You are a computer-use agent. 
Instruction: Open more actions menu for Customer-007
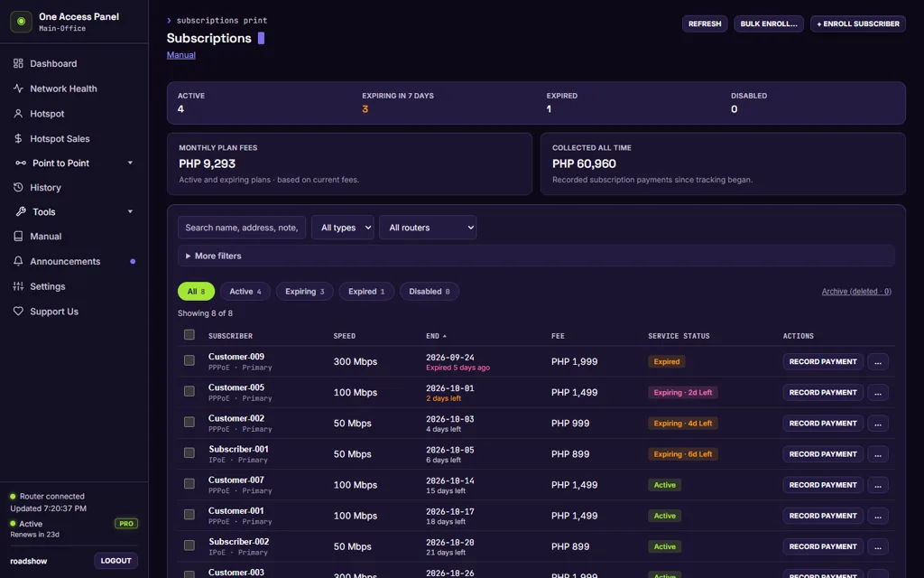pyautogui.click(x=877, y=485)
